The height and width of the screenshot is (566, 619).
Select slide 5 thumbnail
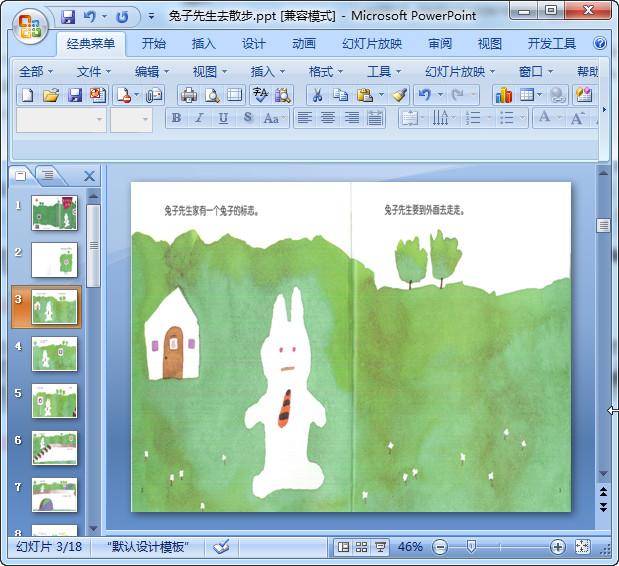click(55, 400)
